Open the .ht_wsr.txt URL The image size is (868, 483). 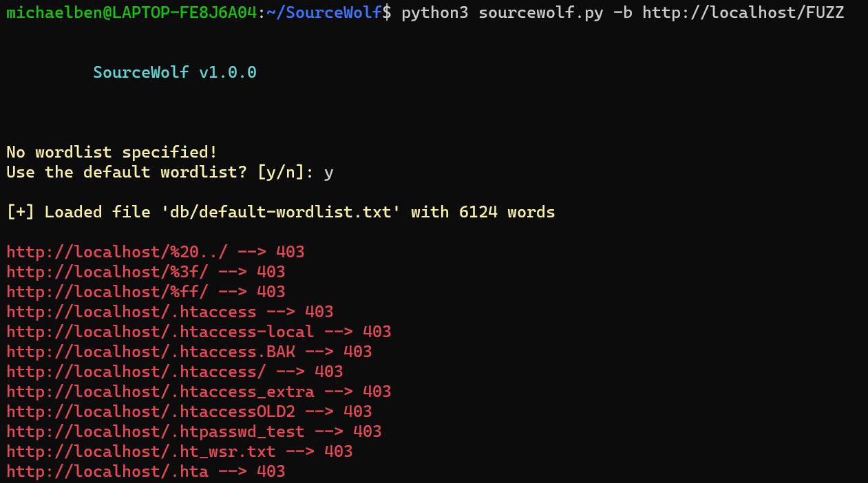click(x=140, y=451)
